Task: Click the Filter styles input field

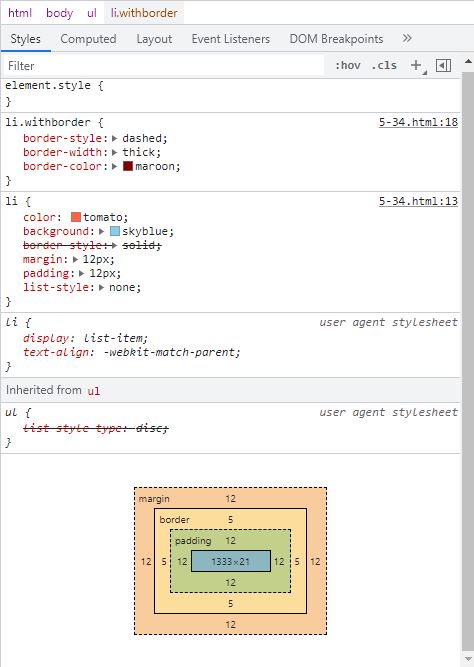Action: [x=164, y=66]
